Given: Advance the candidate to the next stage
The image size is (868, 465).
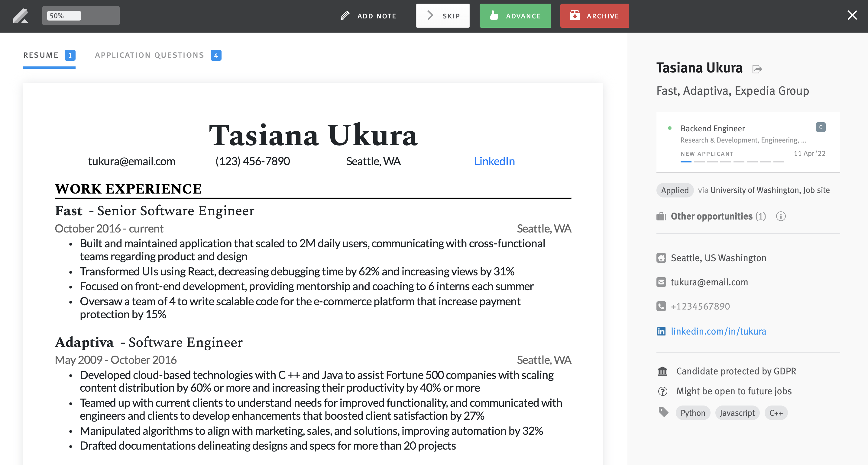Looking at the screenshot, I should [515, 15].
